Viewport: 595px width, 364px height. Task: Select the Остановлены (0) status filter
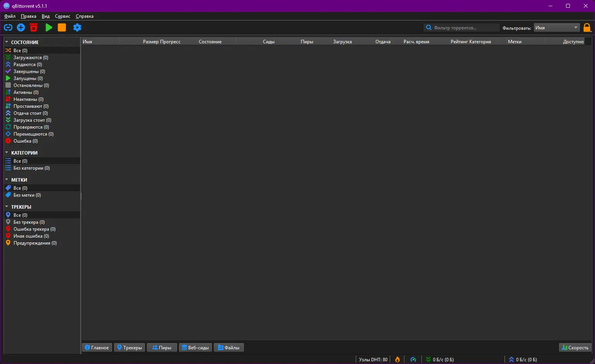click(42, 85)
